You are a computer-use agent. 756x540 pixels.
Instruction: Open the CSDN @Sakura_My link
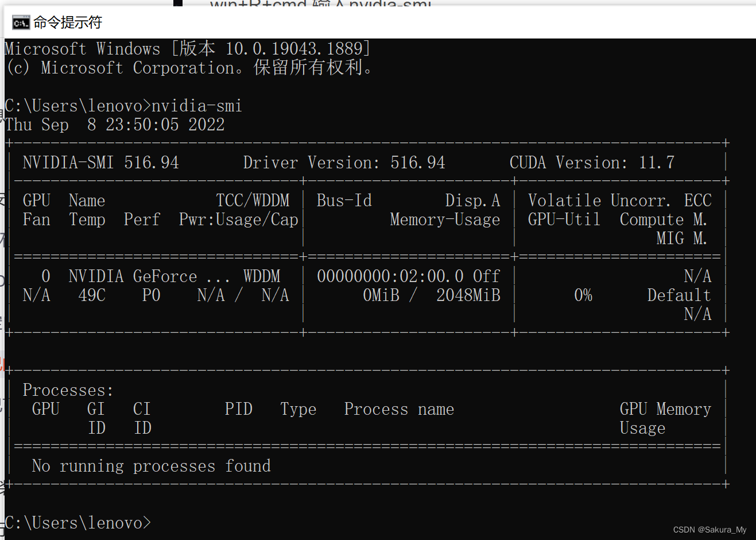pyautogui.click(x=710, y=529)
